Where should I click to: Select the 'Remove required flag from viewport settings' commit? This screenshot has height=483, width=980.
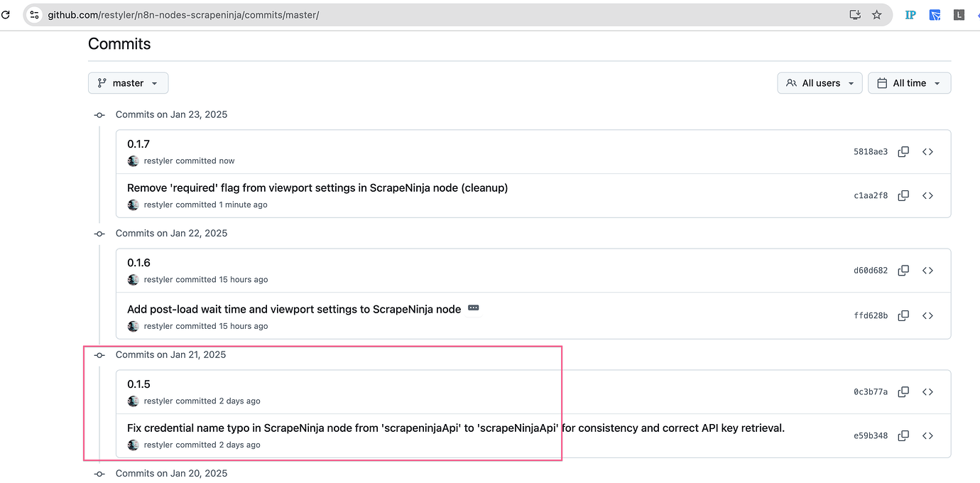[317, 188]
